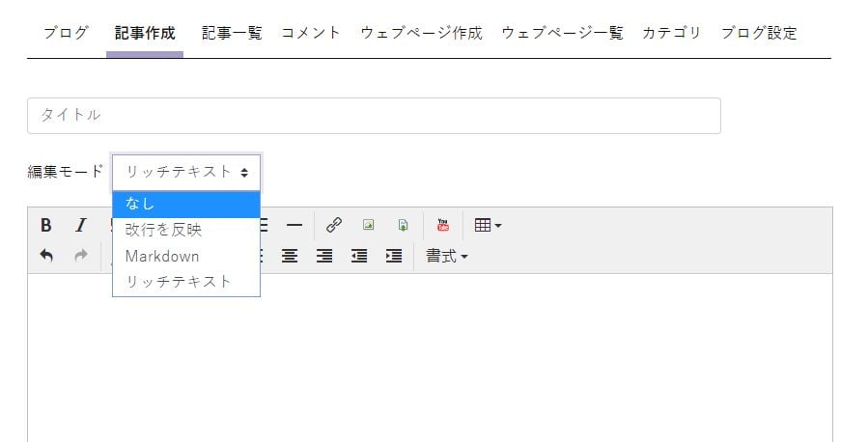
Task: Right-align the text
Action: click(324, 256)
